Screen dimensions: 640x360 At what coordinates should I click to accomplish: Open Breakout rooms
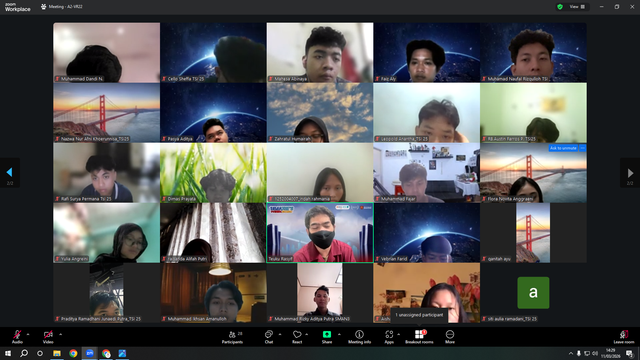[x=419, y=337]
